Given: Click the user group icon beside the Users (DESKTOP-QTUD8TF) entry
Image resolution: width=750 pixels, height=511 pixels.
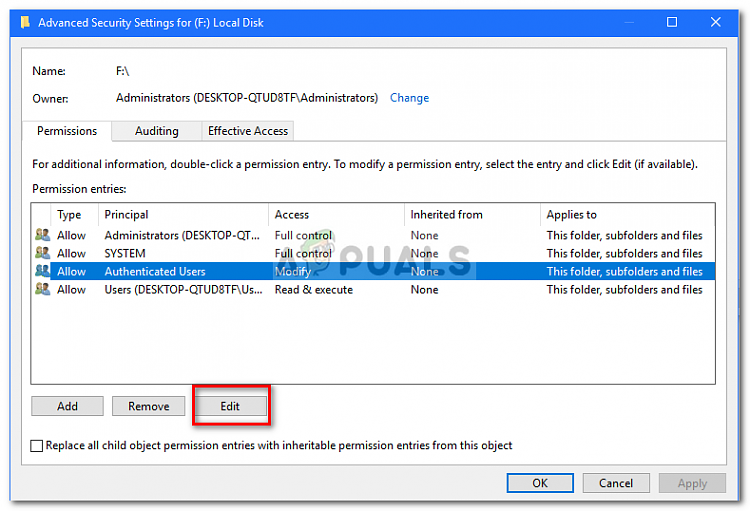Looking at the screenshot, I should coord(42,289).
